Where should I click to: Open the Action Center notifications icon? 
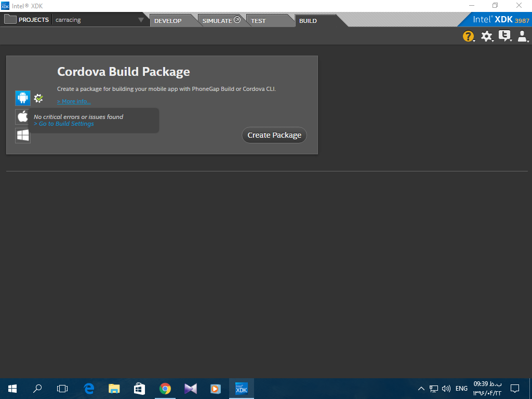pos(515,389)
